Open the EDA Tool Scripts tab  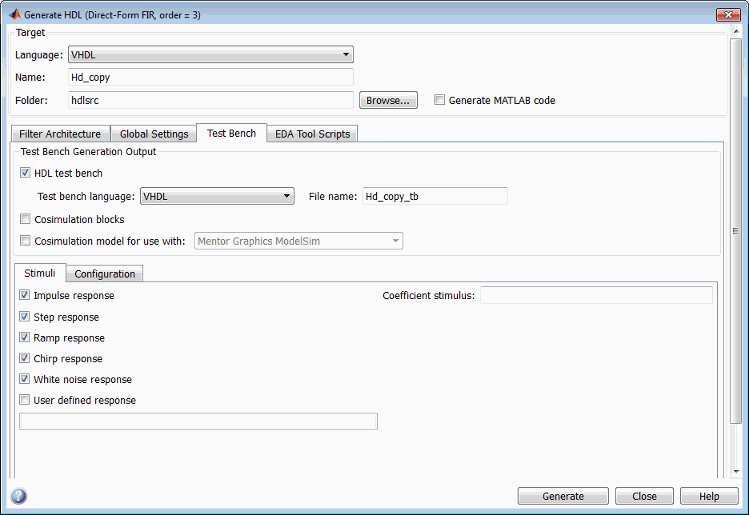(x=312, y=134)
